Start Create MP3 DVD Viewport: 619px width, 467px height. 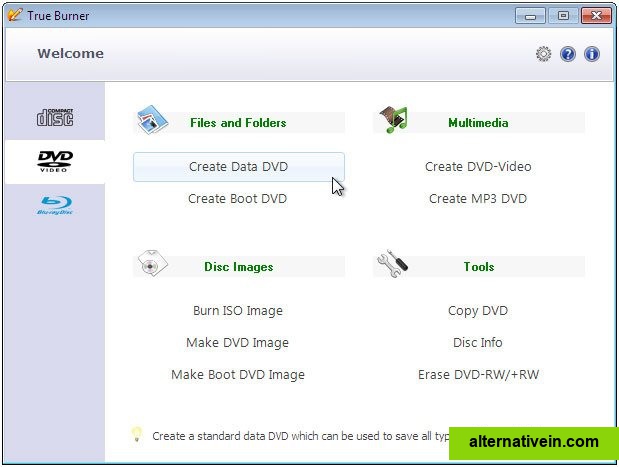(x=478, y=199)
